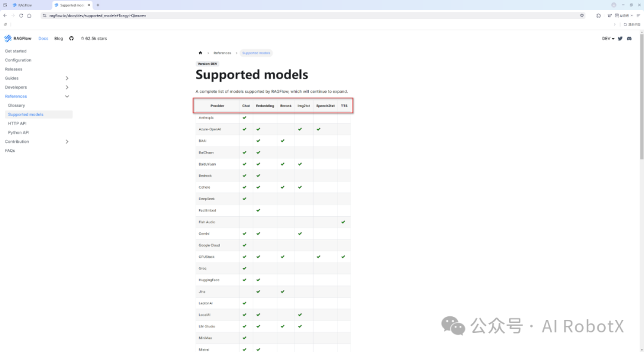Open the tab search icon at top-left
Image resolution: width=644 pixels, height=352 pixels.
(5, 5)
